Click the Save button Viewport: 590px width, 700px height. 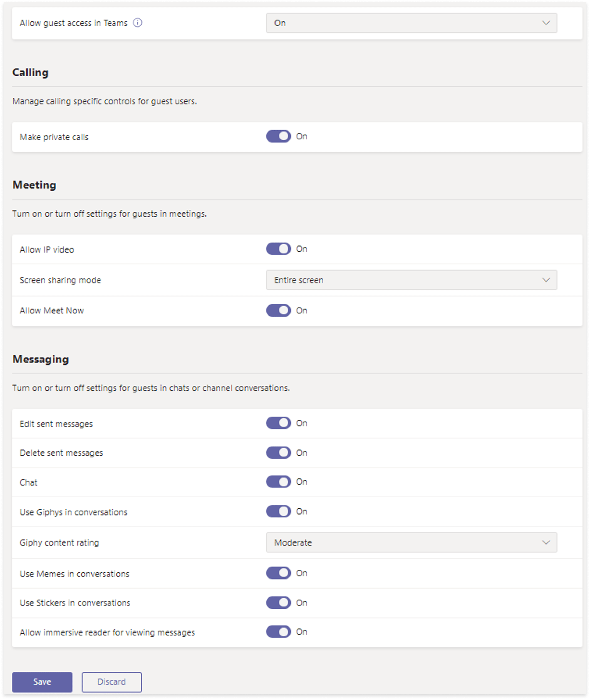42,682
